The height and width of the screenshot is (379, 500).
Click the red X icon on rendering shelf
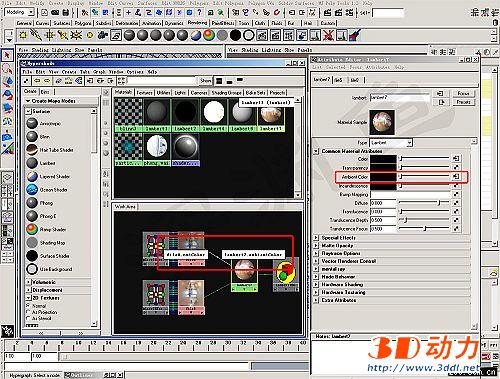click(x=328, y=35)
